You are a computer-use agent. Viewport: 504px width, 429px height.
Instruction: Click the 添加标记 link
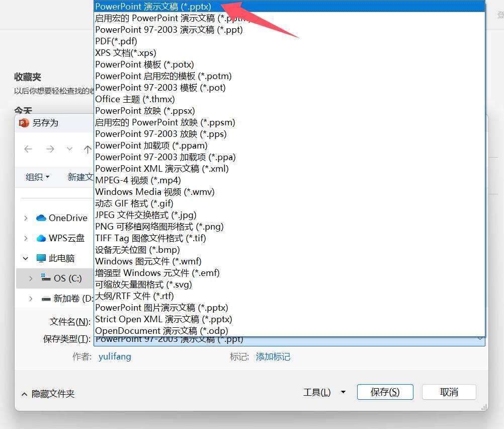pyautogui.click(x=273, y=356)
